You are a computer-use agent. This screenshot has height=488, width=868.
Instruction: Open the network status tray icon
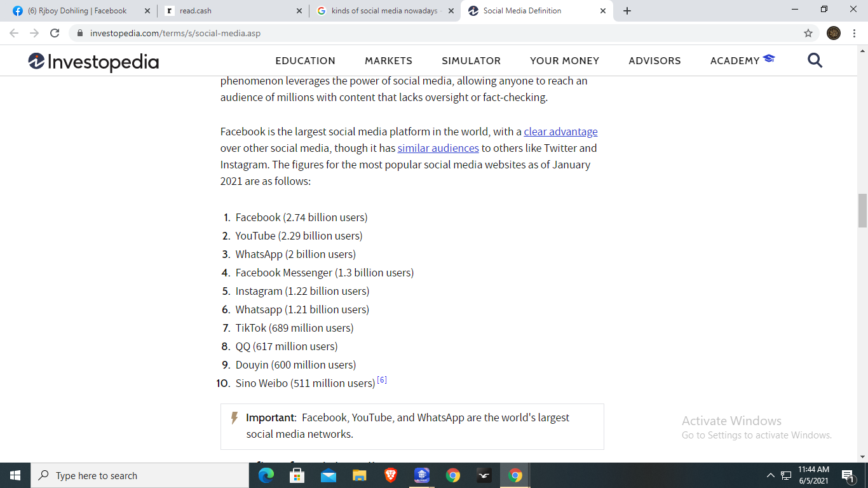786,475
